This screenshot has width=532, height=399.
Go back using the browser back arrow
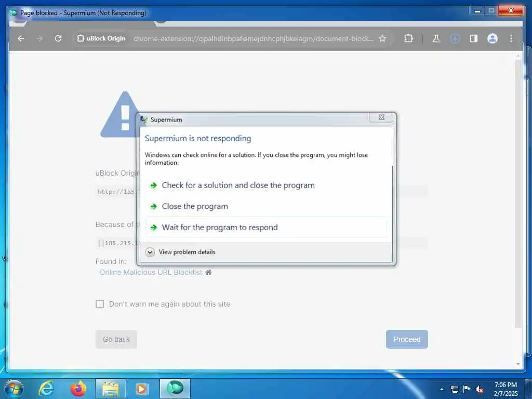click(x=21, y=38)
